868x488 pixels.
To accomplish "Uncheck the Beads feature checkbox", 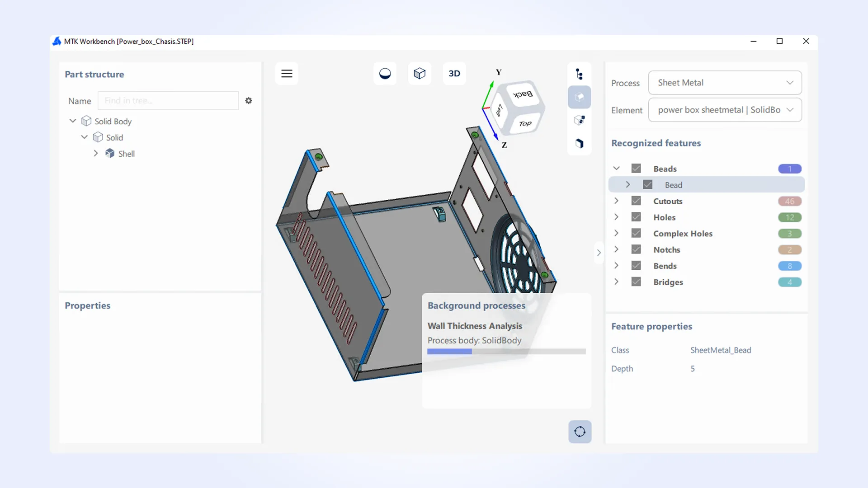I will [x=636, y=168].
